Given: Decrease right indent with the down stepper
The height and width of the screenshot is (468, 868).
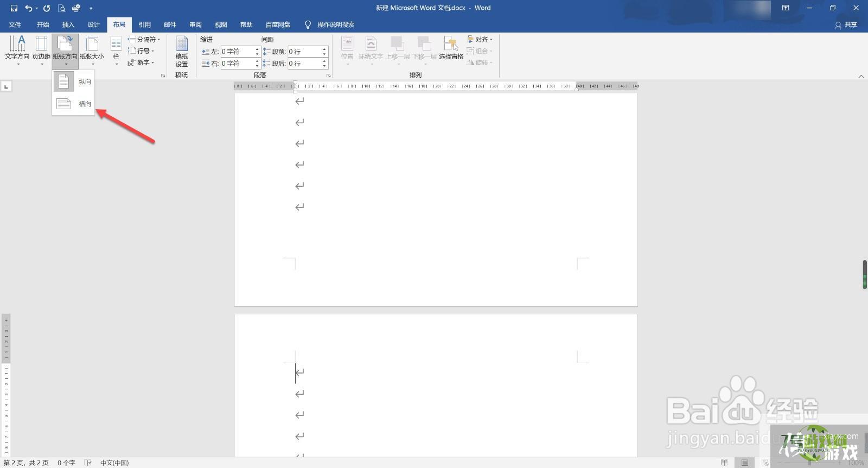Looking at the screenshot, I should 257,66.
